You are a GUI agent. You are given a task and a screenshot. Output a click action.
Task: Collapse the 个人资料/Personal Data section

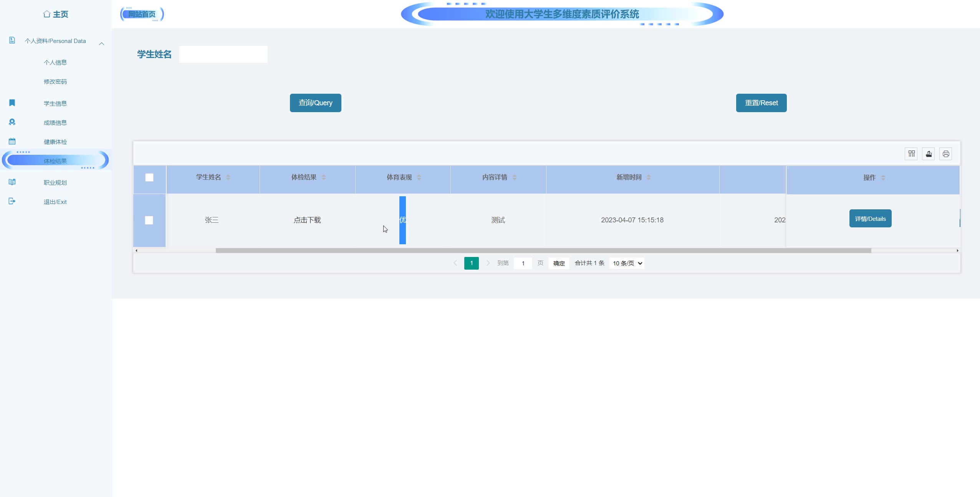click(102, 43)
